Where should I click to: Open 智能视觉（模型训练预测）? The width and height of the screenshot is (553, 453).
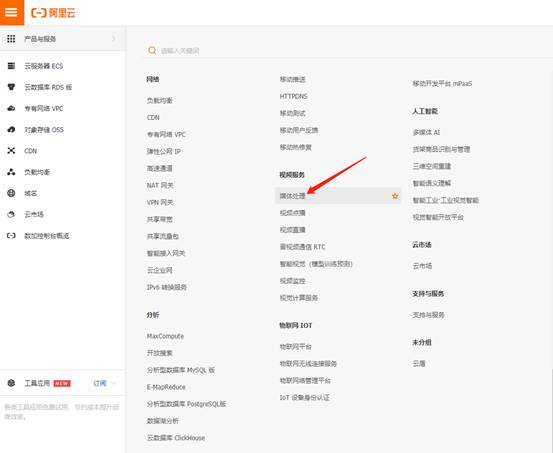tap(316, 264)
